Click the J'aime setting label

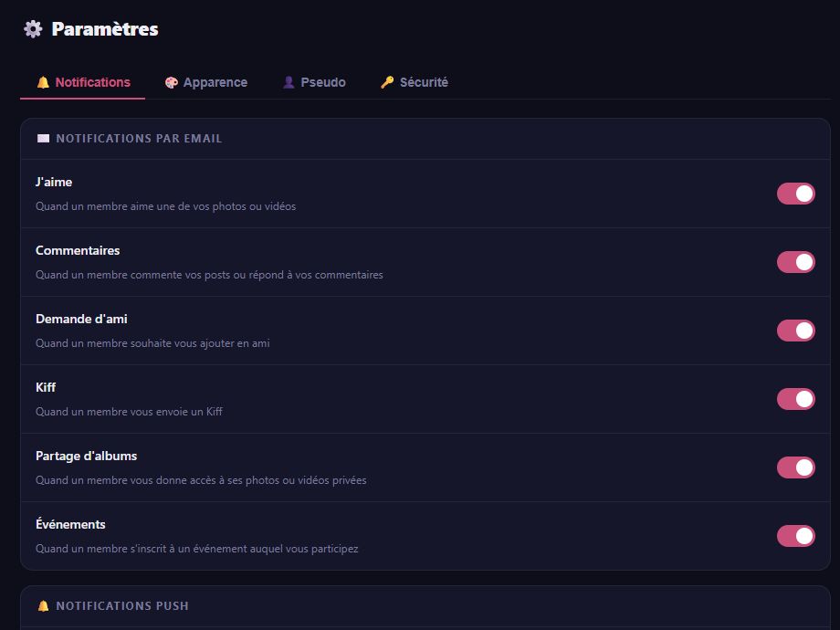(x=54, y=182)
